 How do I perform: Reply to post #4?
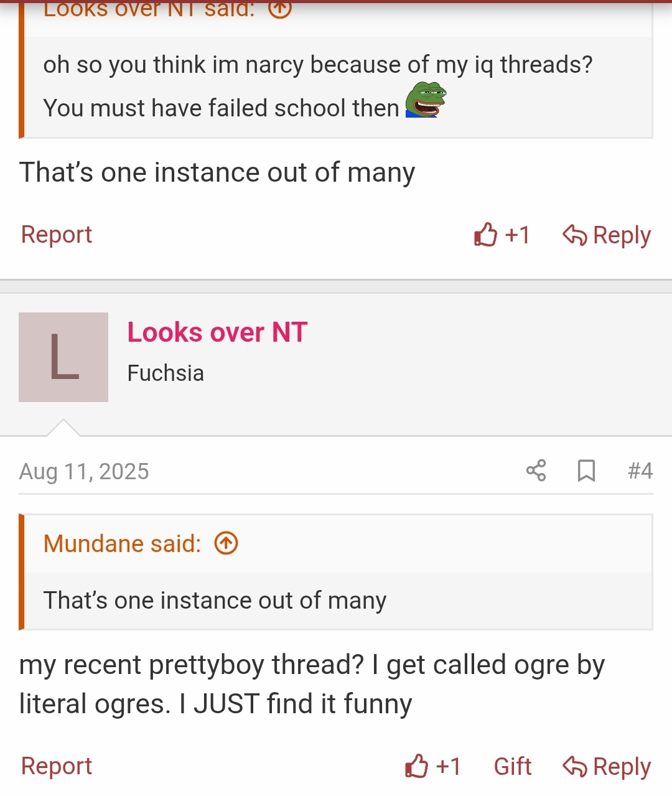(x=607, y=766)
